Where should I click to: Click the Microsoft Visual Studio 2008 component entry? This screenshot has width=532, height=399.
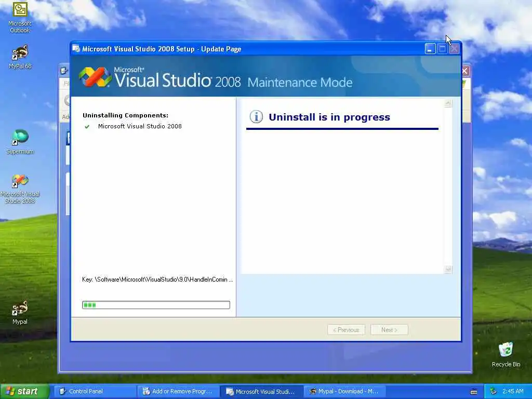140,126
